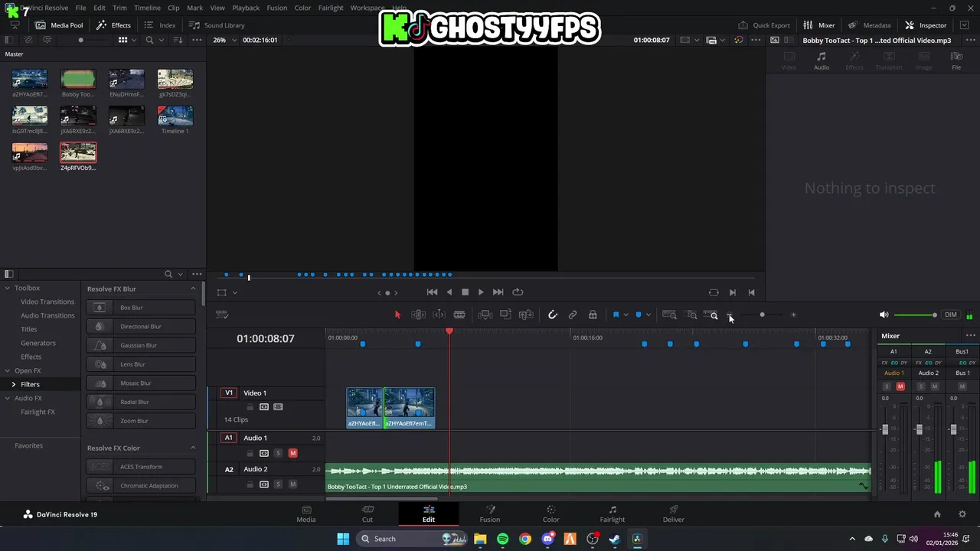This screenshot has height=551, width=980.
Task: Switch to the Deliver page
Action: coord(674,514)
